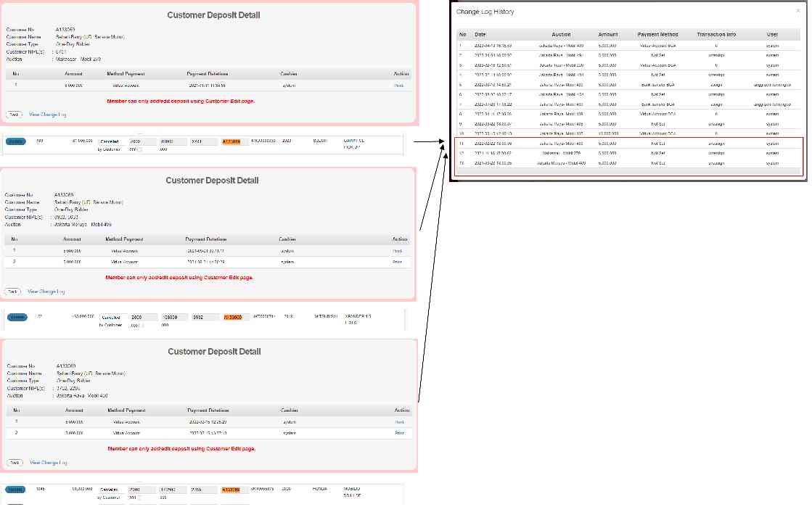Print second deposit row in Mobil 430 panel
Screen dimensions: 812x512
[x=399, y=432]
